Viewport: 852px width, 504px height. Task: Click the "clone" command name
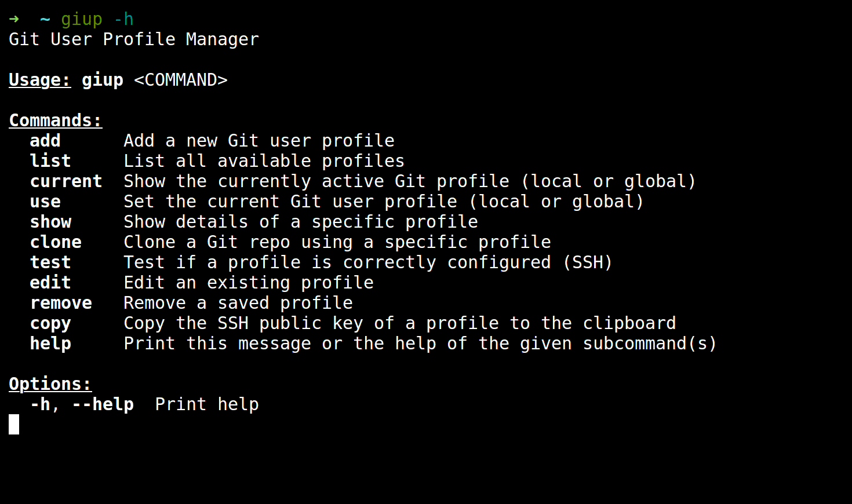(56, 242)
